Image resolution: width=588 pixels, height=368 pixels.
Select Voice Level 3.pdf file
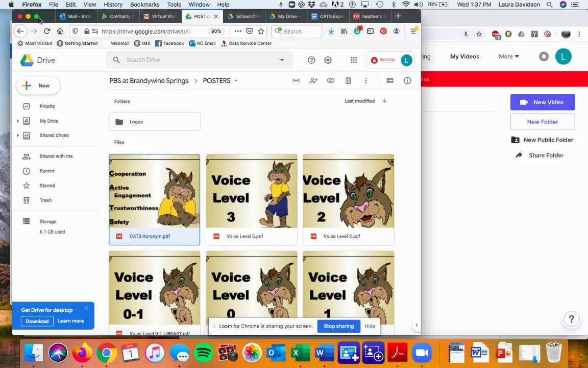(x=252, y=199)
